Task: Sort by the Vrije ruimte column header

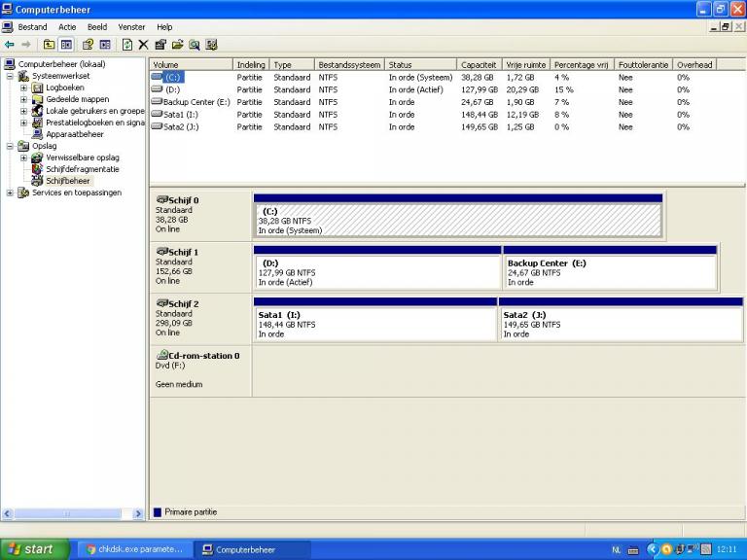Action: (x=525, y=65)
